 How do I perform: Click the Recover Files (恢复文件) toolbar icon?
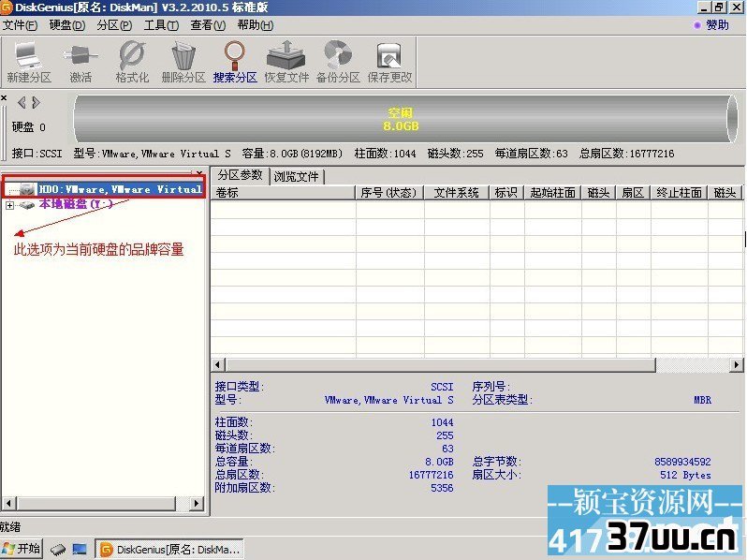pyautogui.click(x=286, y=55)
